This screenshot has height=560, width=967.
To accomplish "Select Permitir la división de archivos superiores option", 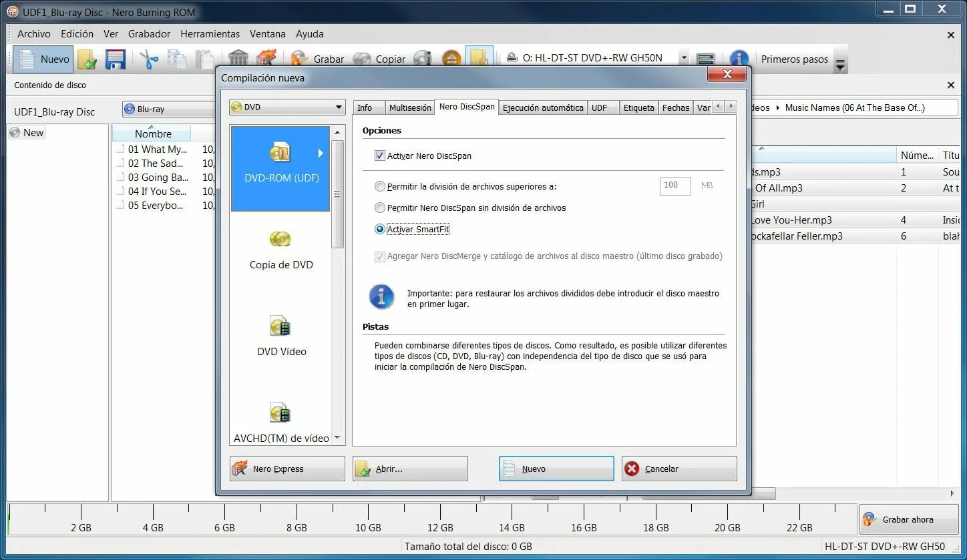I will [x=380, y=187].
